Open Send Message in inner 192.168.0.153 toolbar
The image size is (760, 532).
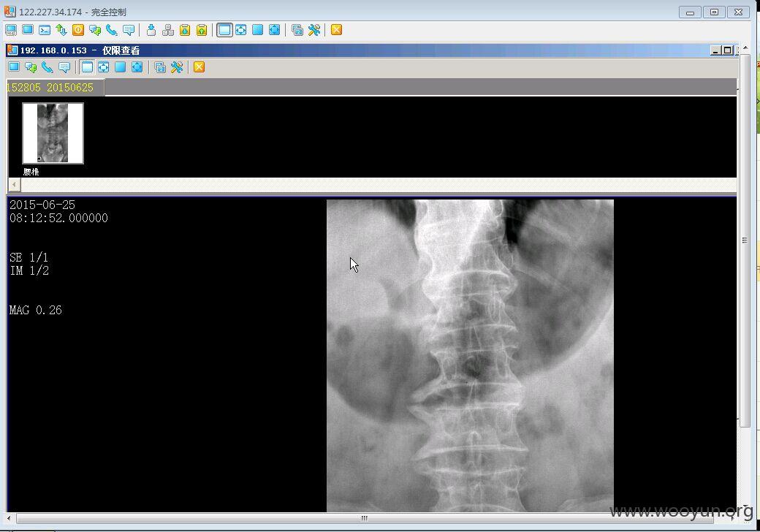(64, 66)
